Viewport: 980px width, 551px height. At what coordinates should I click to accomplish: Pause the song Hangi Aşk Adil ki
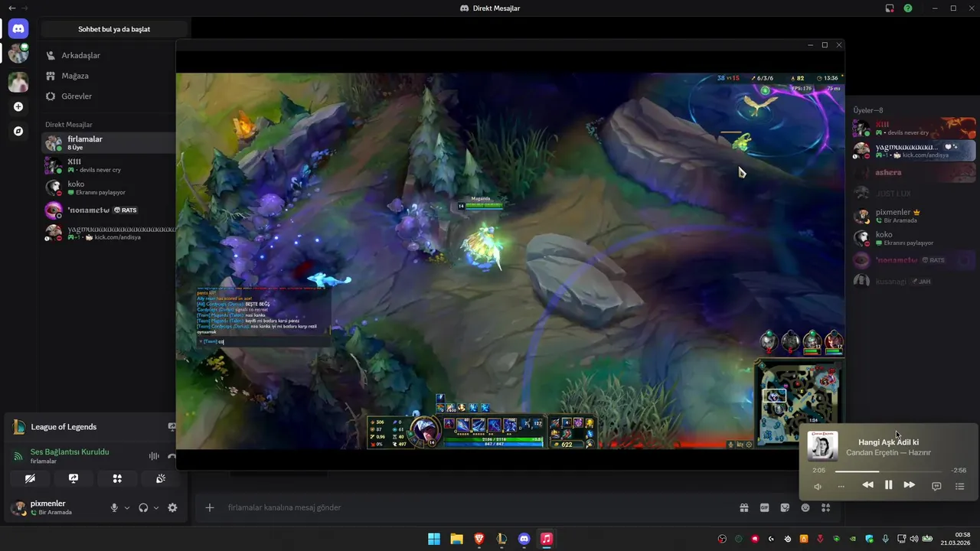(x=888, y=485)
